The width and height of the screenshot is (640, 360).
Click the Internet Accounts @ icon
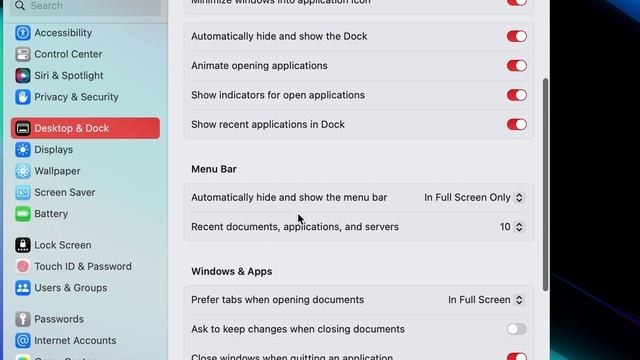tap(23, 340)
